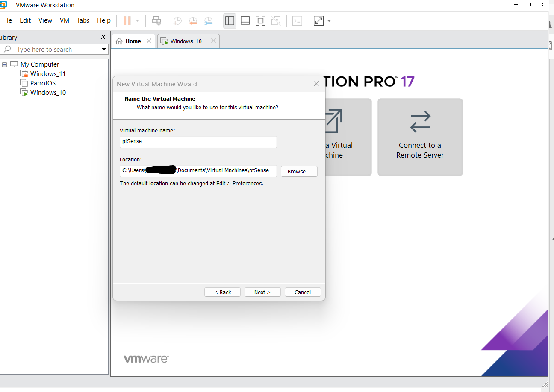Click the Revert to Snapshot icon
Screen dimensions: 554x392
(x=193, y=20)
